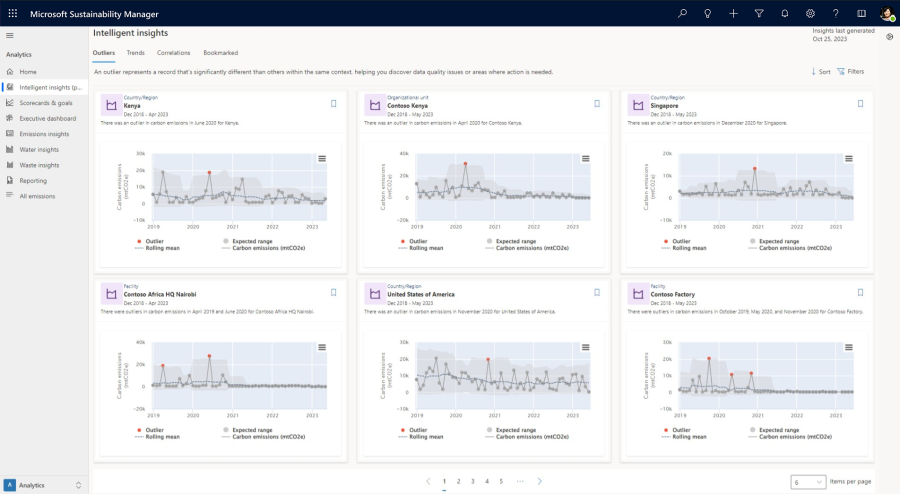Open chart menu on Contoso Kenya graph

pyautogui.click(x=585, y=158)
